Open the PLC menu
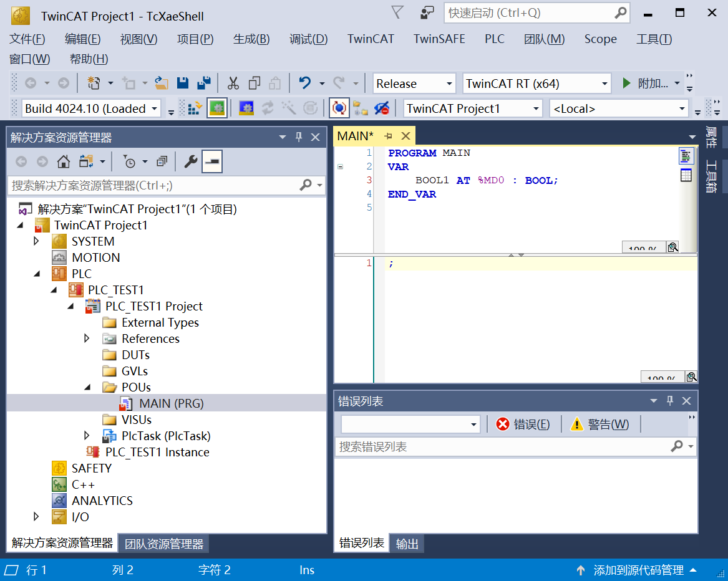Viewport: 728px width, 581px height. (495, 39)
